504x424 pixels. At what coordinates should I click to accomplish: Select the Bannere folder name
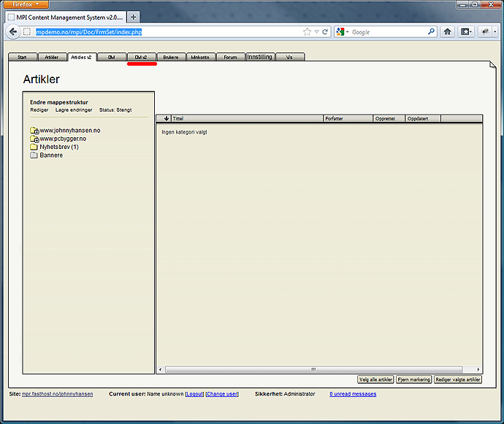click(51, 155)
